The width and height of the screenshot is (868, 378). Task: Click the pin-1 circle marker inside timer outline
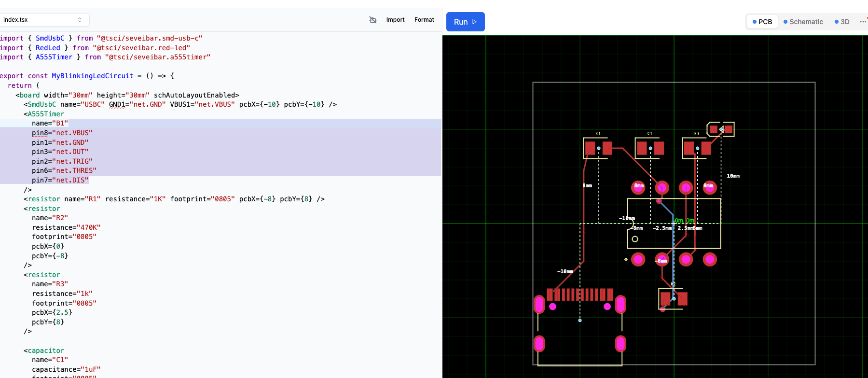pos(635,239)
